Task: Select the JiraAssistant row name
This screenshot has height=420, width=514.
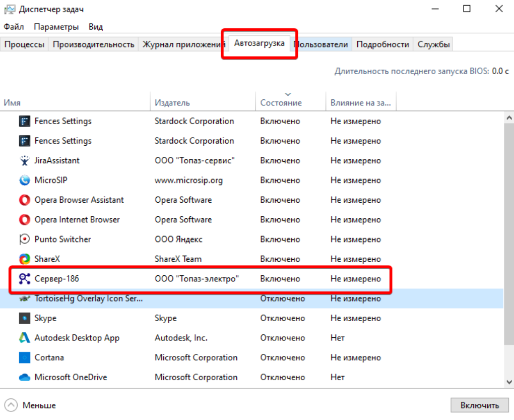Action: (x=57, y=161)
